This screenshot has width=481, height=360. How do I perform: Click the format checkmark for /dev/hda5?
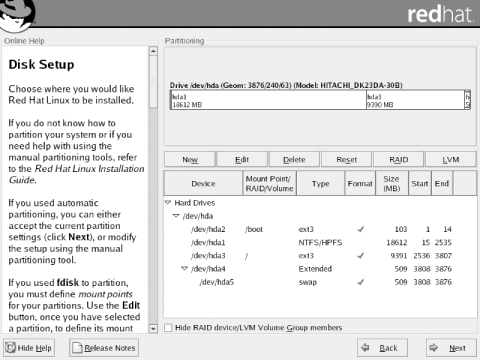[360, 282]
